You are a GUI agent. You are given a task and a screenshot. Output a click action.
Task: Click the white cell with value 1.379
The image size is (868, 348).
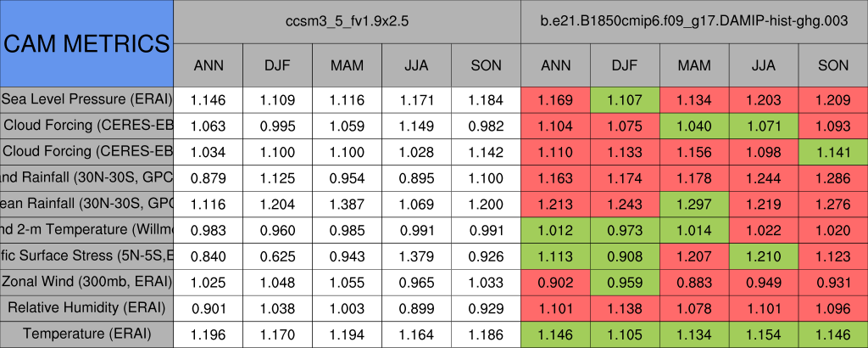[x=416, y=255]
